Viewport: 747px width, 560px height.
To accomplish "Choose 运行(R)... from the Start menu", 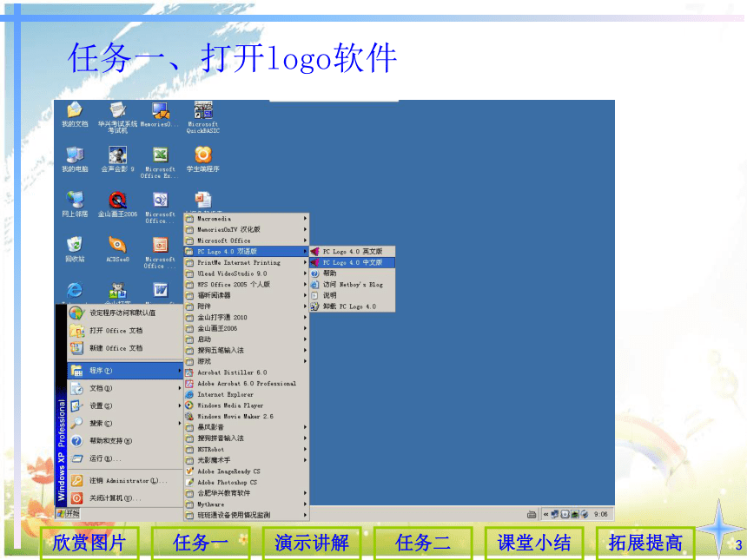I will coord(125,458).
